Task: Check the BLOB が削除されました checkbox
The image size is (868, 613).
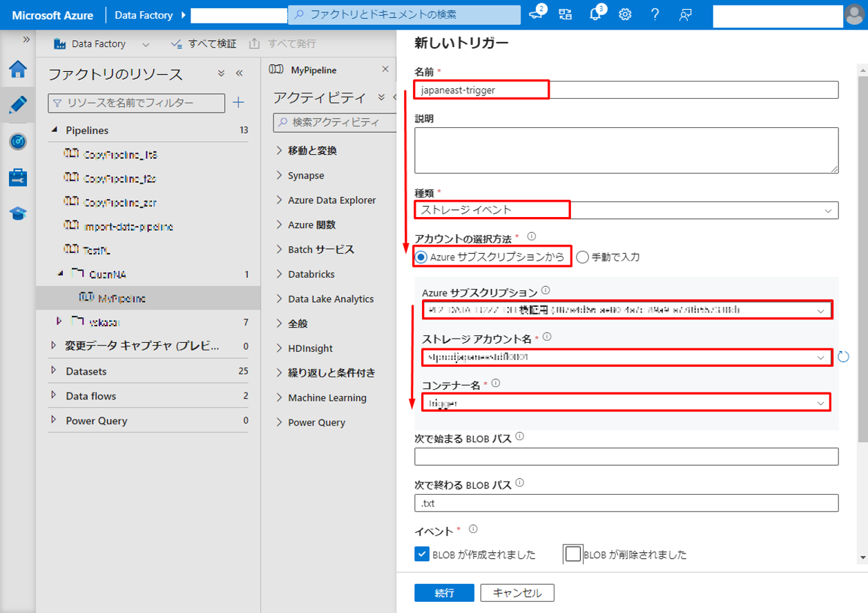Action: click(573, 554)
